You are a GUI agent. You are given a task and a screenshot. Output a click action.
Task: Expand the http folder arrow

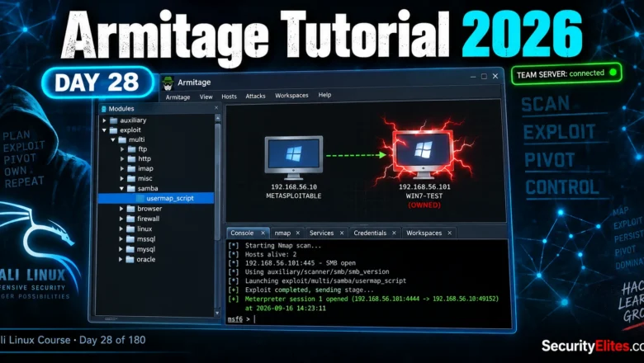(122, 158)
